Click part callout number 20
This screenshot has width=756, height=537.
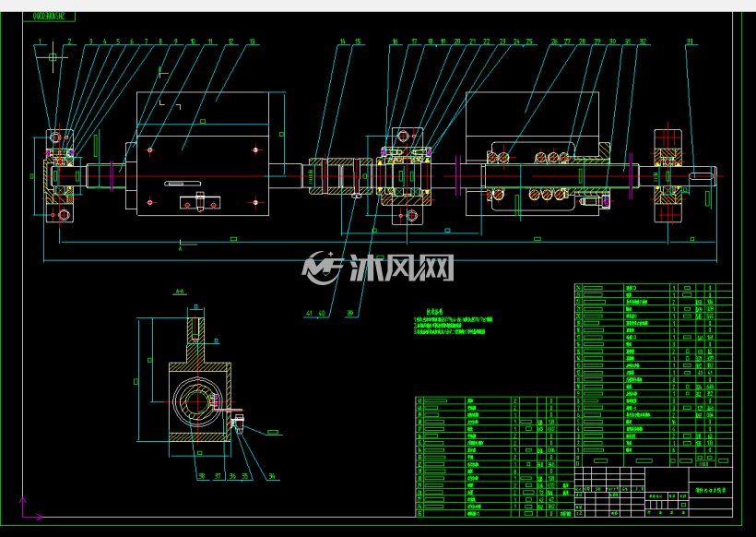(457, 42)
